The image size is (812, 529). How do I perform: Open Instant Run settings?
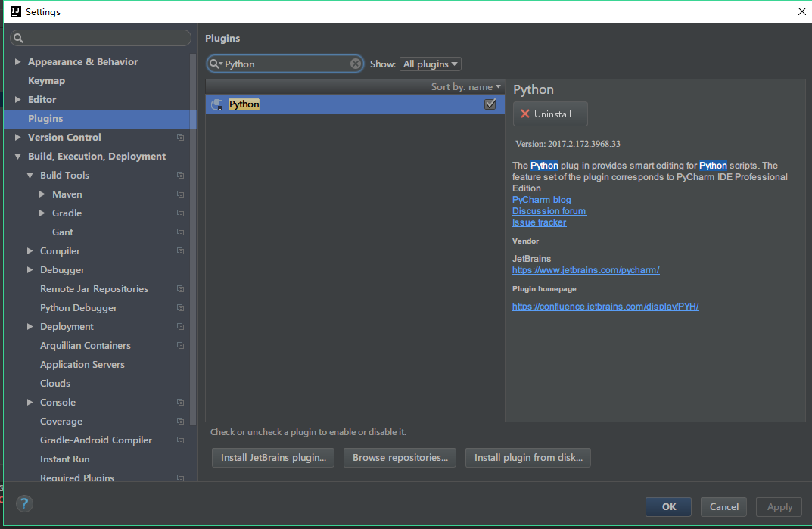(65, 459)
